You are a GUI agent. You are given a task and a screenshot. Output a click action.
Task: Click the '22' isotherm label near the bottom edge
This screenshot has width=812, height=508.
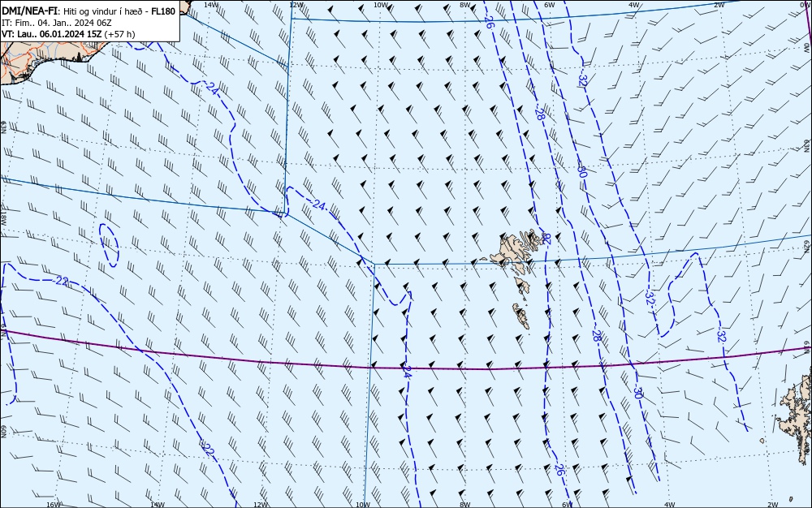coord(208,450)
